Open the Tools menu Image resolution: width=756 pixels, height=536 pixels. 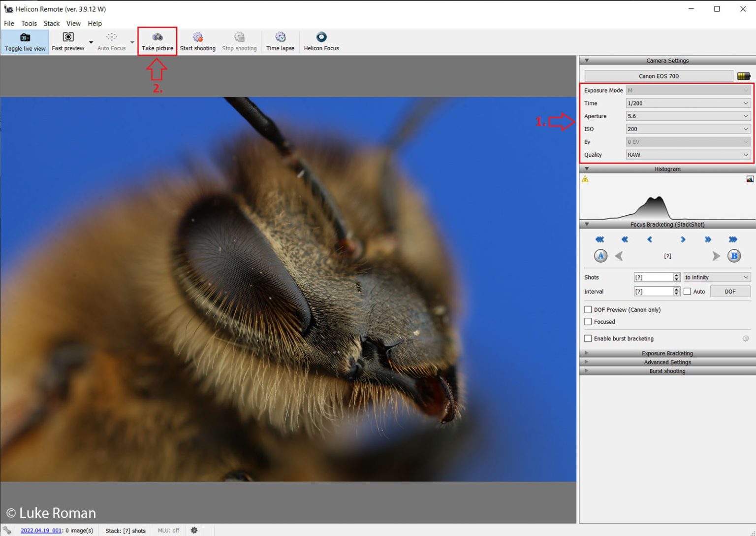pyautogui.click(x=29, y=23)
